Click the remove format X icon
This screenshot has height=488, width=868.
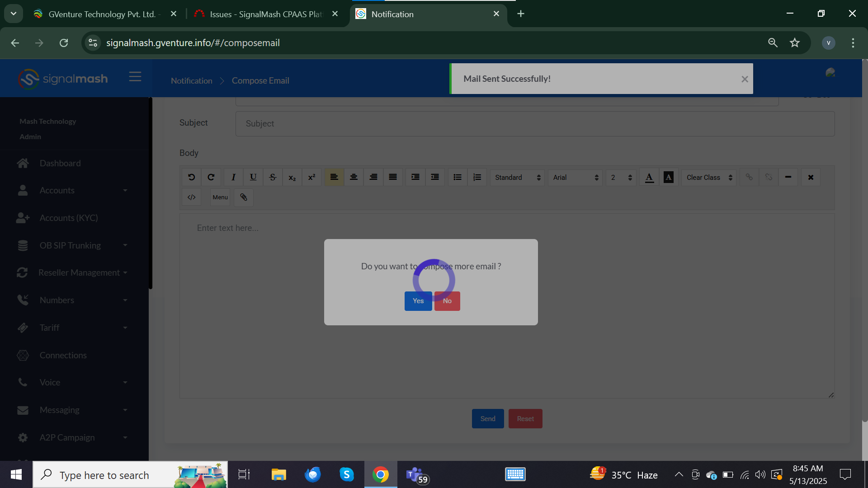[811, 177]
